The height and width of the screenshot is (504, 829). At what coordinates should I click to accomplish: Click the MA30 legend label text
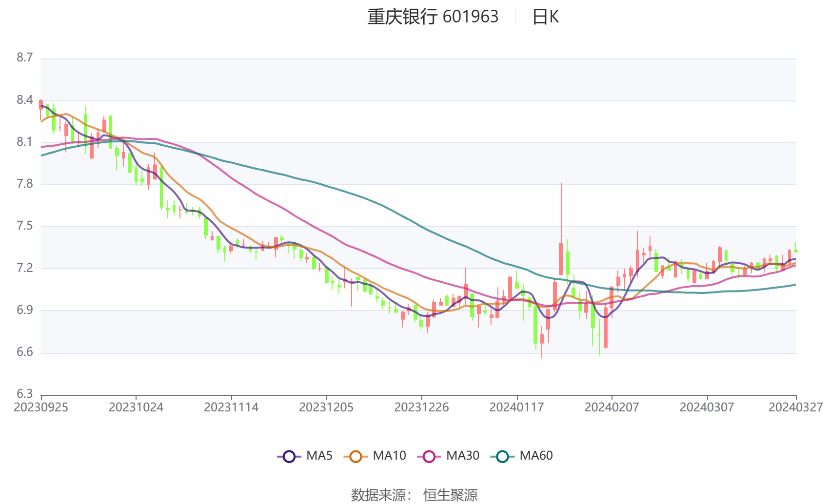click(463, 456)
